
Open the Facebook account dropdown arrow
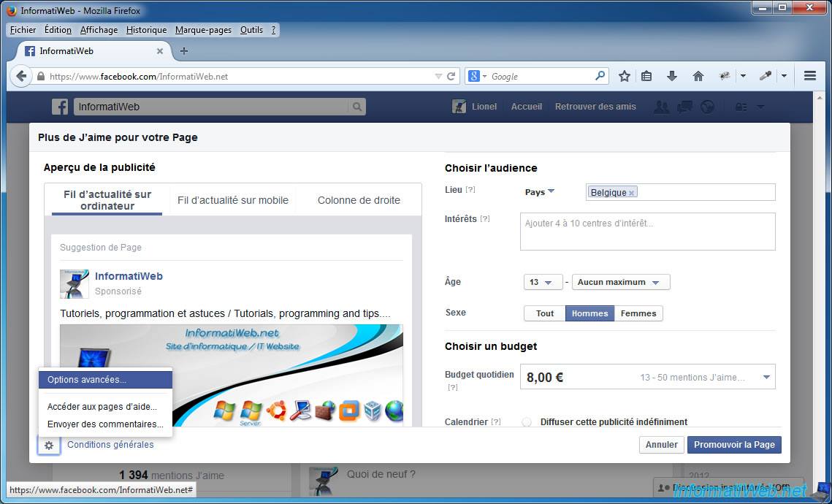[x=761, y=107]
